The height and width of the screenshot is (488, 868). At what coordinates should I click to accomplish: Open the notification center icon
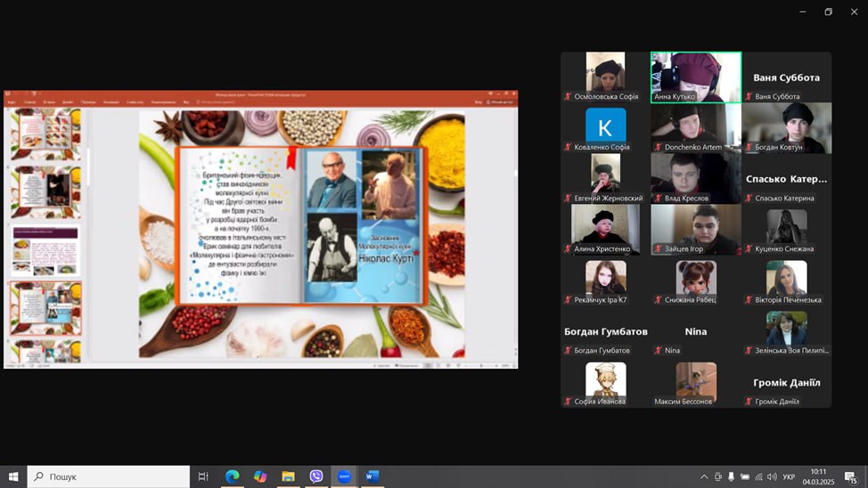point(851,476)
